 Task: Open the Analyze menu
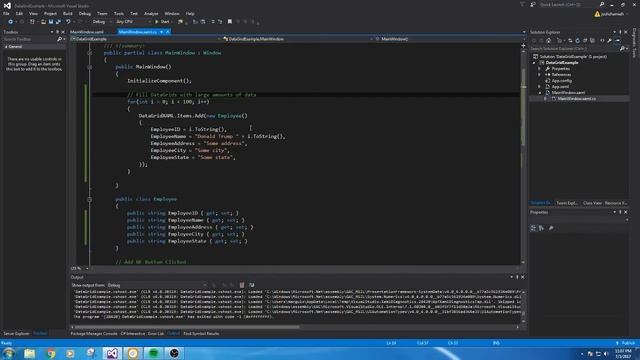click(151, 13)
